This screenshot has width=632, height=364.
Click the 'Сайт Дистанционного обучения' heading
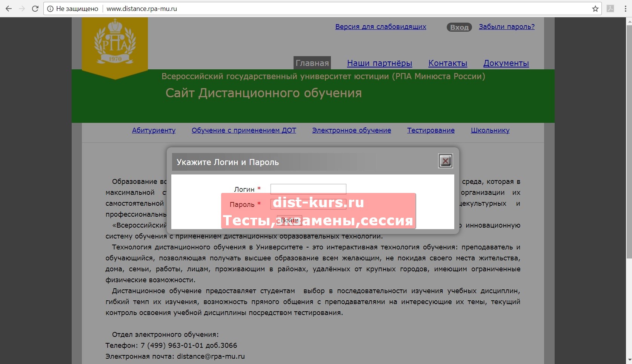tap(263, 93)
